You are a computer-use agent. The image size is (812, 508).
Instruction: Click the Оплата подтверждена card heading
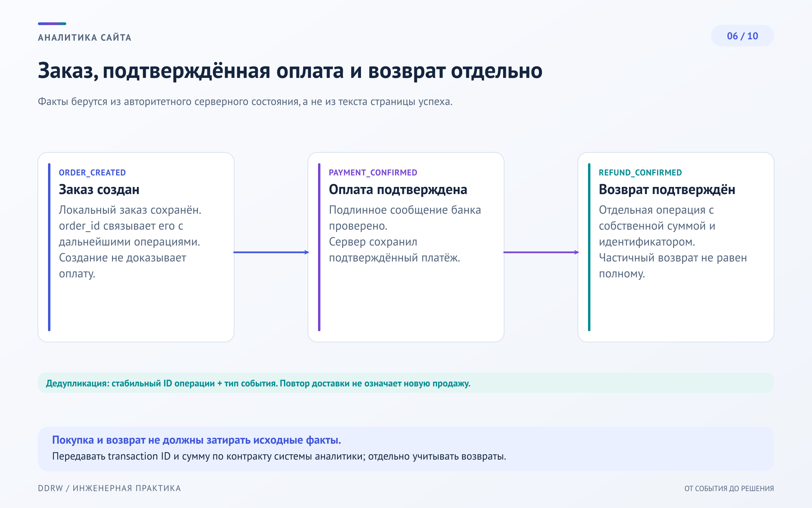(x=398, y=190)
